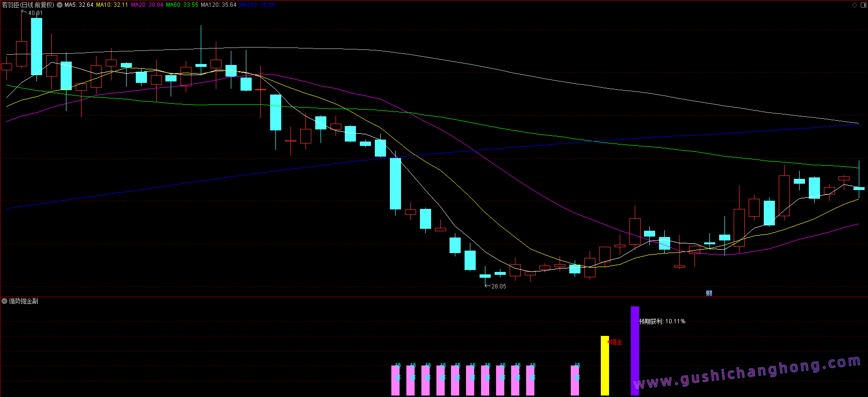Image resolution: width=868 pixels, height=397 pixels.
Task: Click the 预期获利: 10.11% text label
Action: pos(662,321)
